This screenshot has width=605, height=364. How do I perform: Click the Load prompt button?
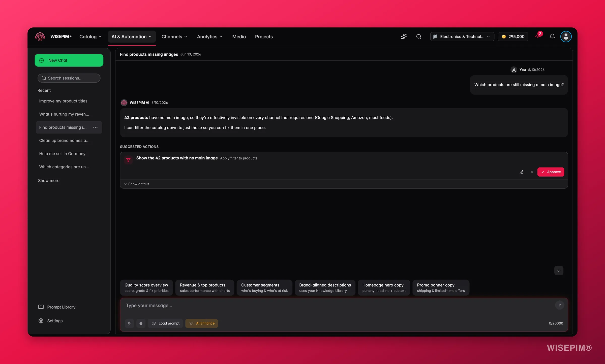[165, 323]
